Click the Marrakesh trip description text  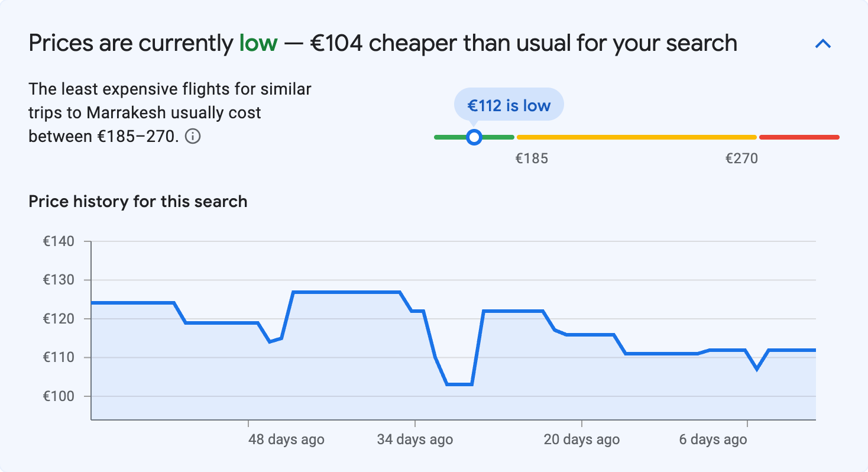(169, 112)
